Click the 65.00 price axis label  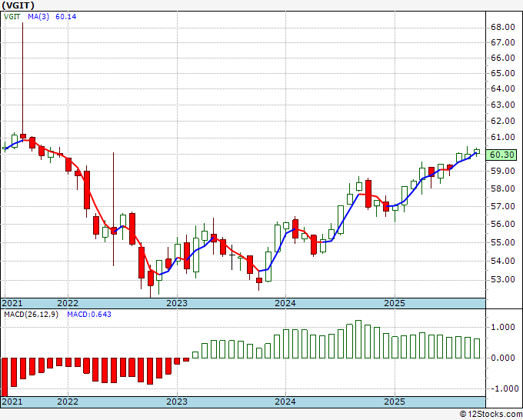[x=503, y=73]
